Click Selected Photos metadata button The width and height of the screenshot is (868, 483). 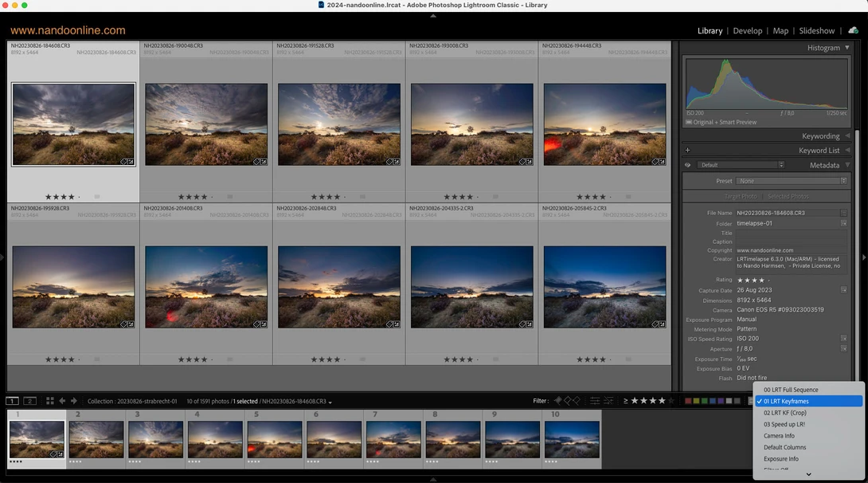pos(788,197)
